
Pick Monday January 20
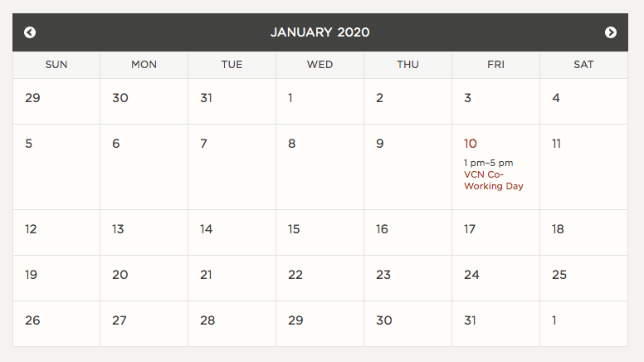tap(120, 275)
